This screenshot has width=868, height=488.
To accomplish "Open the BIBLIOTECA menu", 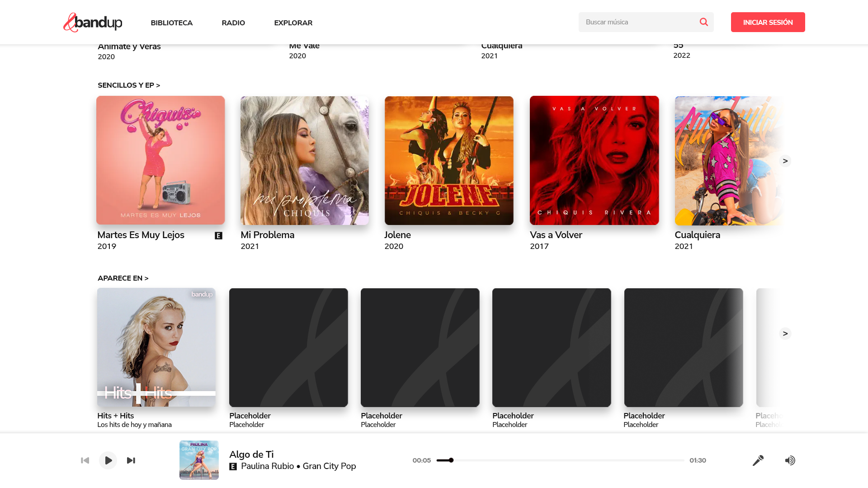I will (x=172, y=23).
